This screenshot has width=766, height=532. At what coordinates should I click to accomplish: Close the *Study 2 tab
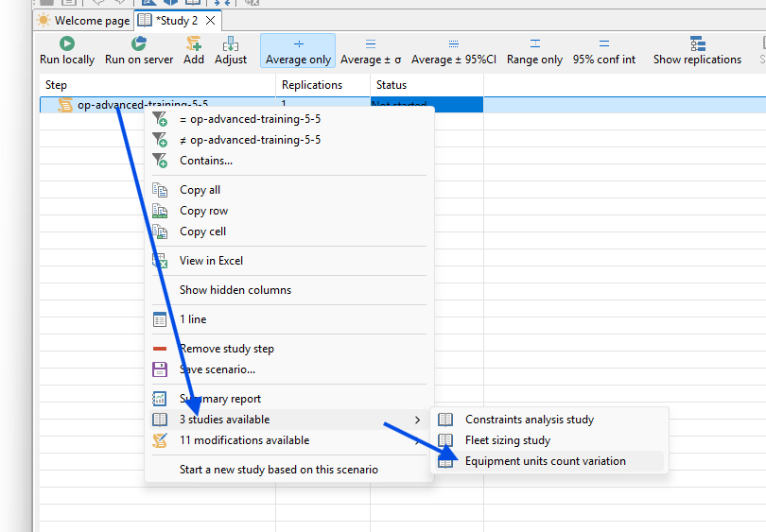click(211, 21)
